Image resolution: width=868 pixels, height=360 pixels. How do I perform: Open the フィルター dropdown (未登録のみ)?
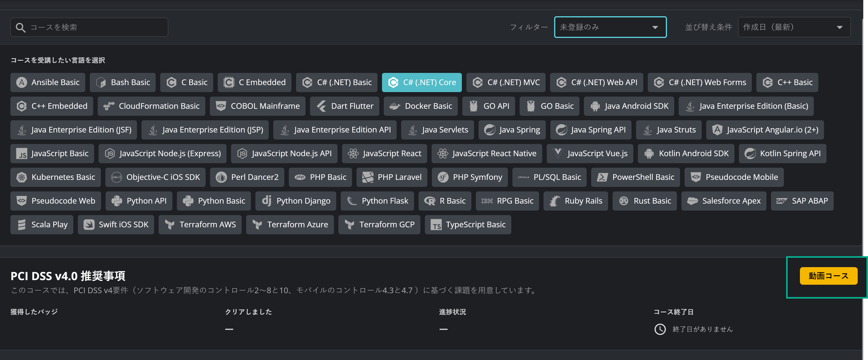click(610, 27)
